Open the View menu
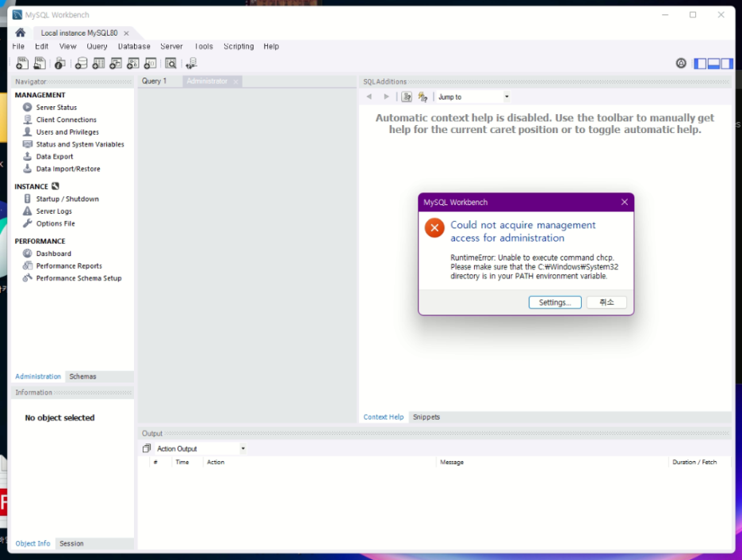Image resolution: width=742 pixels, height=560 pixels. (x=67, y=47)
